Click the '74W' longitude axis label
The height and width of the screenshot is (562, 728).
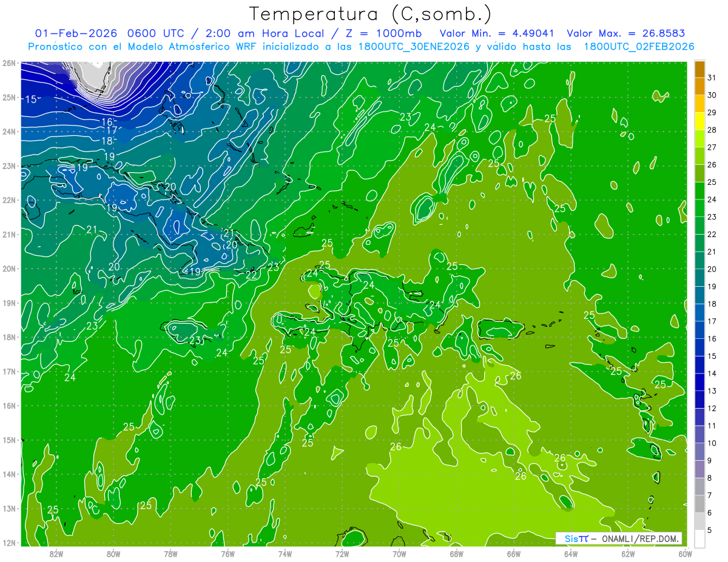click(285, 553)
